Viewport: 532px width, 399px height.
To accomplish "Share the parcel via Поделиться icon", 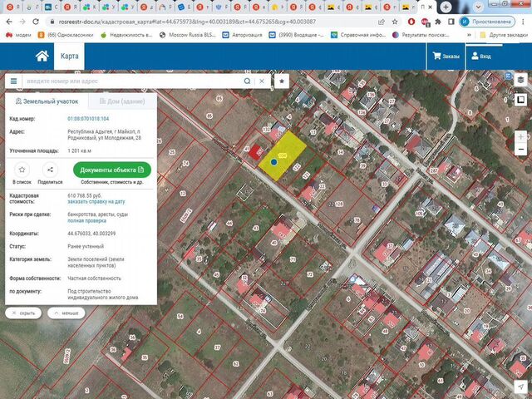I will click(x=50, y=170).
